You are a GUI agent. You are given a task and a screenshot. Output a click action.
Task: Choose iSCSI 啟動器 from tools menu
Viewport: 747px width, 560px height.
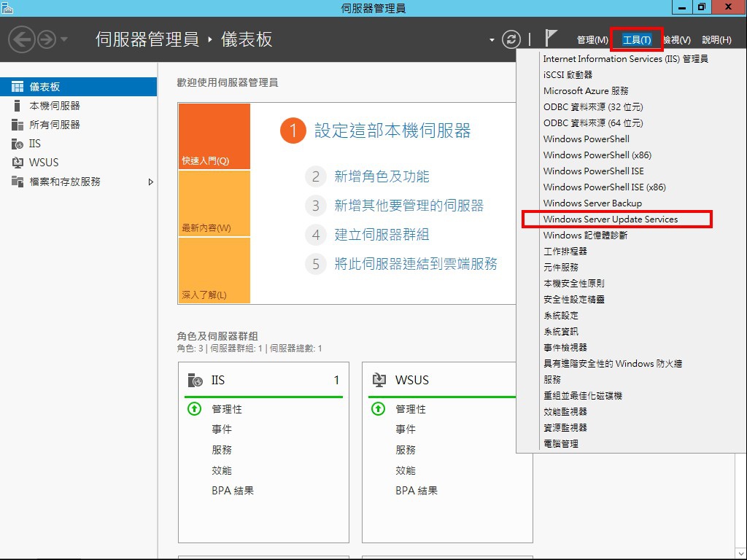click(568, 75)
